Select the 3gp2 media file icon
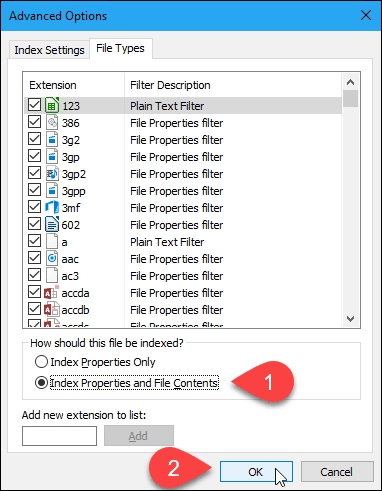382x491 pixels. point(52,174)
